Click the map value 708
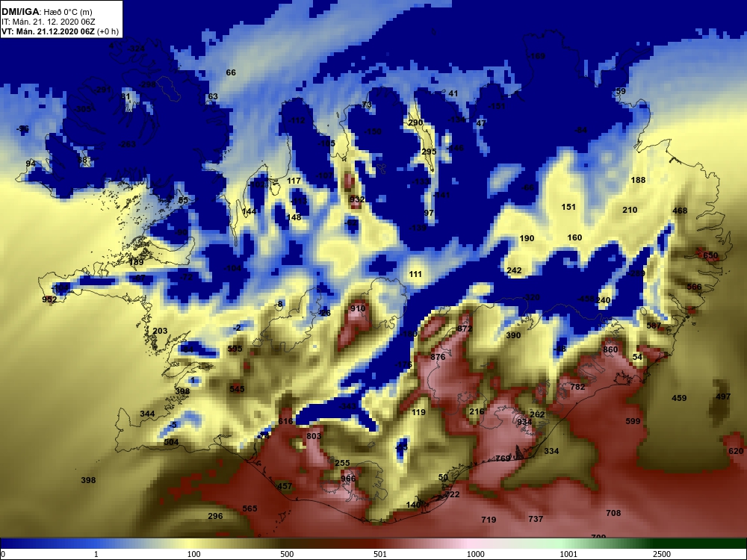This screenshot has width=747, height=560. (x=613, y=512)
